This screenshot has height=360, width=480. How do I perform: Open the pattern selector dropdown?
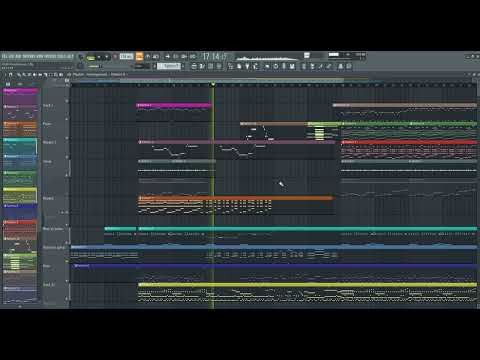[169, 66]
